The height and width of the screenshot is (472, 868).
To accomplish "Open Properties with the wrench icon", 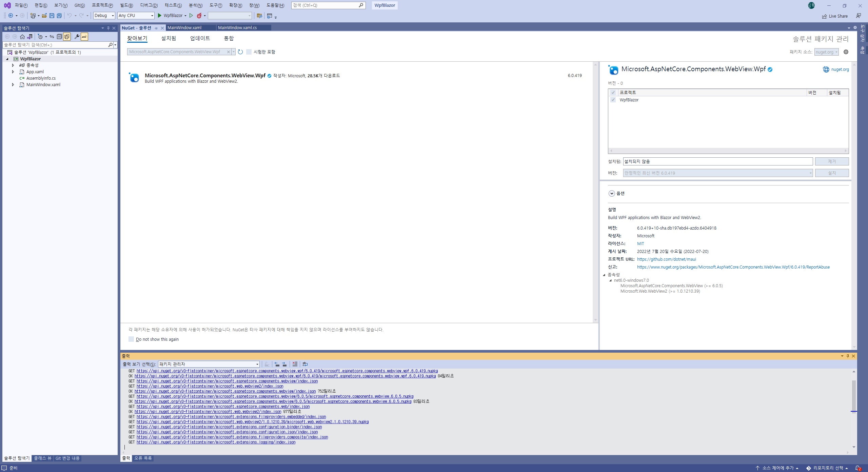I will coord(77,37).
